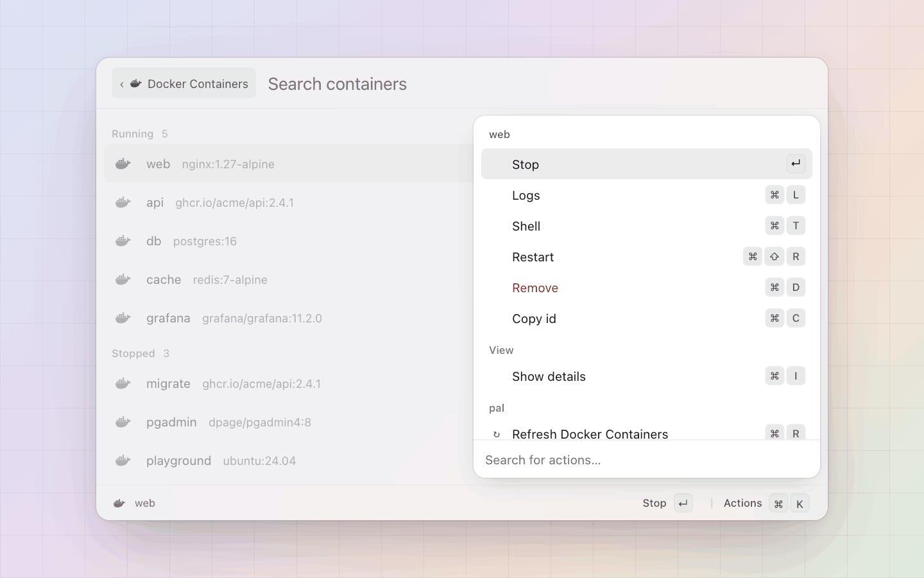Click the D key badge on Remove
924x578 pixels.
click(x=796, y=288)
